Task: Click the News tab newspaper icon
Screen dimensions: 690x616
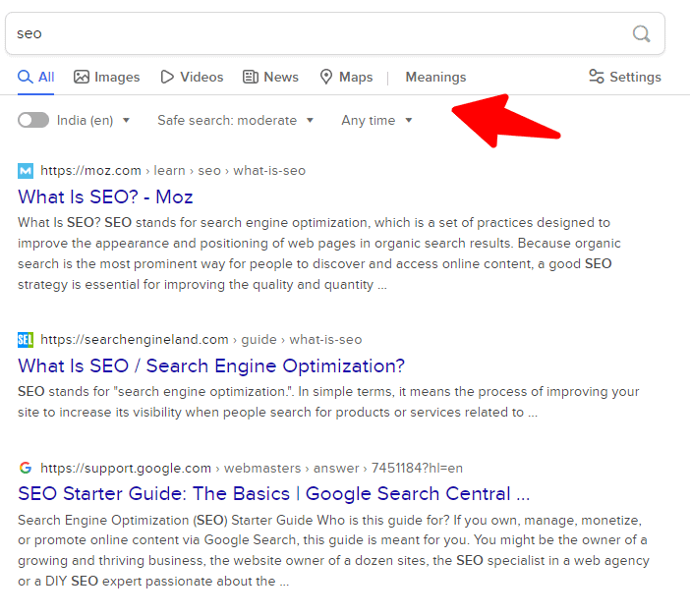Action: [x=251, y=77]
